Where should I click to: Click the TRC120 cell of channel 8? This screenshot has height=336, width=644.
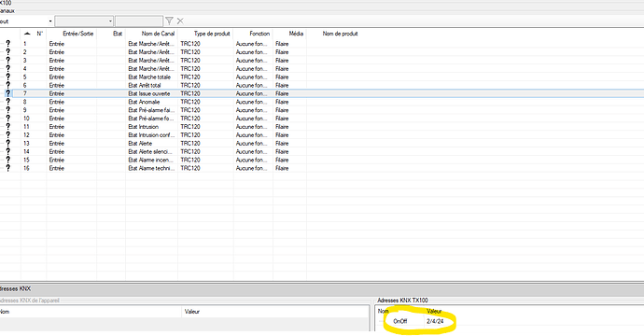pyautogui.click(x=190, y=102)
